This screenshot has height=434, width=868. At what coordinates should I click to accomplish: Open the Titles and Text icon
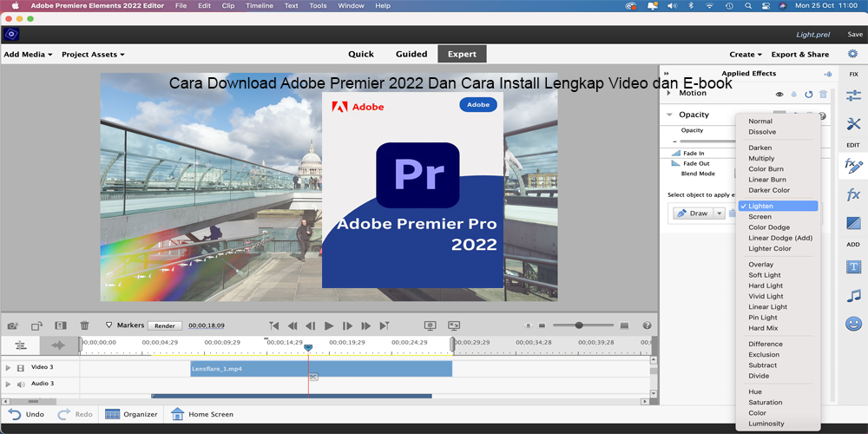853,267
